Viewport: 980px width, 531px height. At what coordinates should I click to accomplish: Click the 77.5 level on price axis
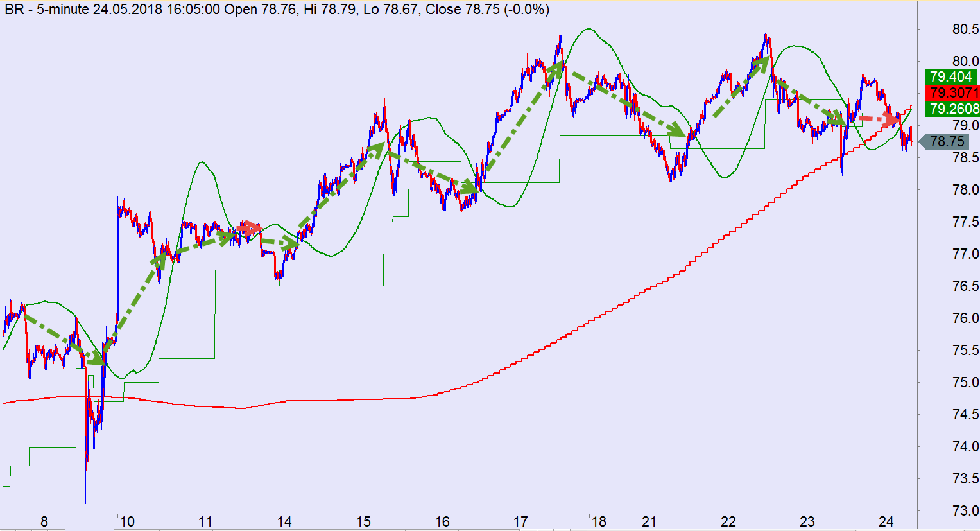click(965, 222)
